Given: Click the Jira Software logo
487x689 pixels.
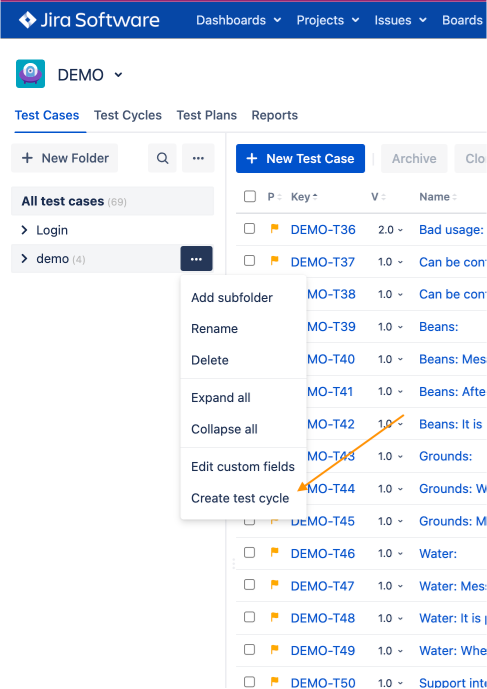Looking at the screenshot, I should coord(89,20).
